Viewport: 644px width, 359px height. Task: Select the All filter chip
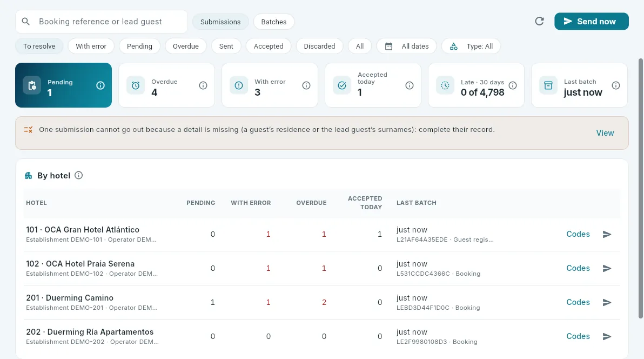[x=360, y=46]
